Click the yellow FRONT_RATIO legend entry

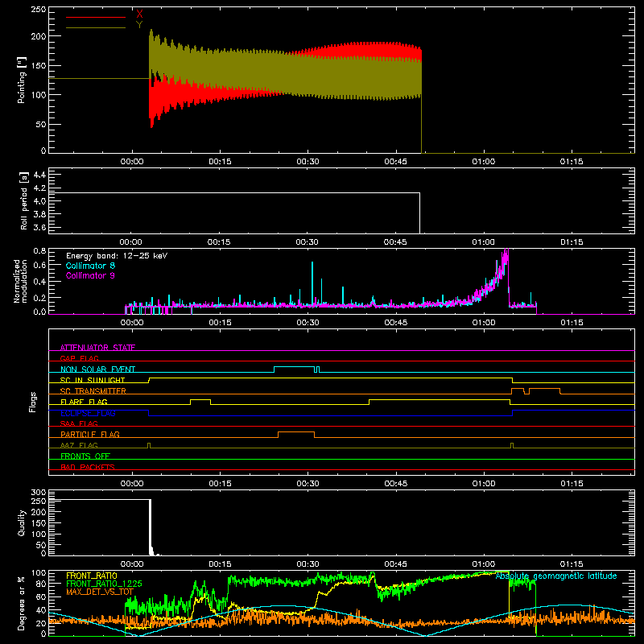click(x=92, y=576)
